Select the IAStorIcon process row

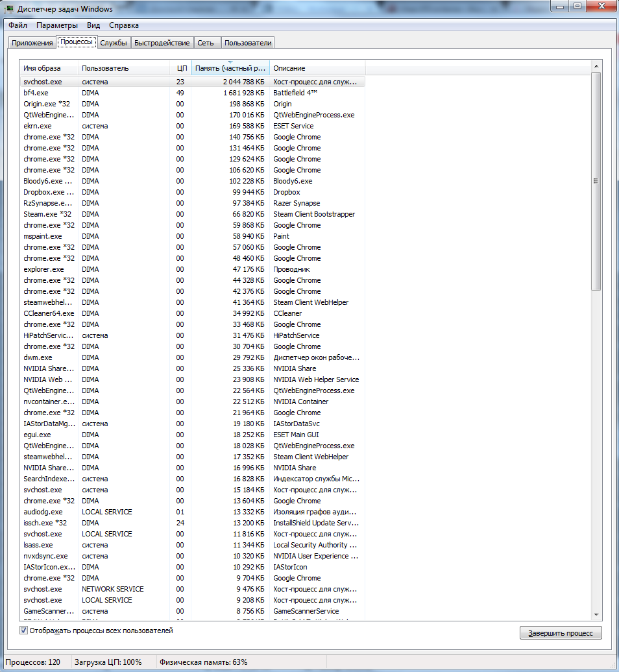[x=192, y=568]
